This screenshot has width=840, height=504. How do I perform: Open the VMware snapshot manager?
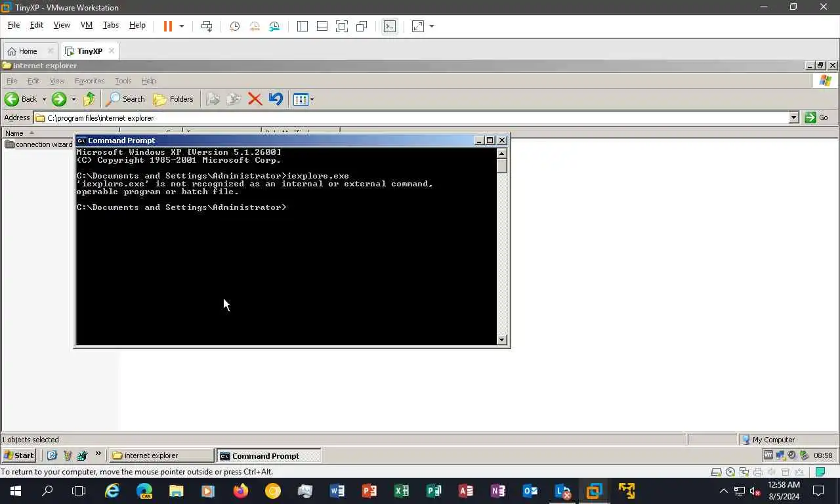coord(274,26)
